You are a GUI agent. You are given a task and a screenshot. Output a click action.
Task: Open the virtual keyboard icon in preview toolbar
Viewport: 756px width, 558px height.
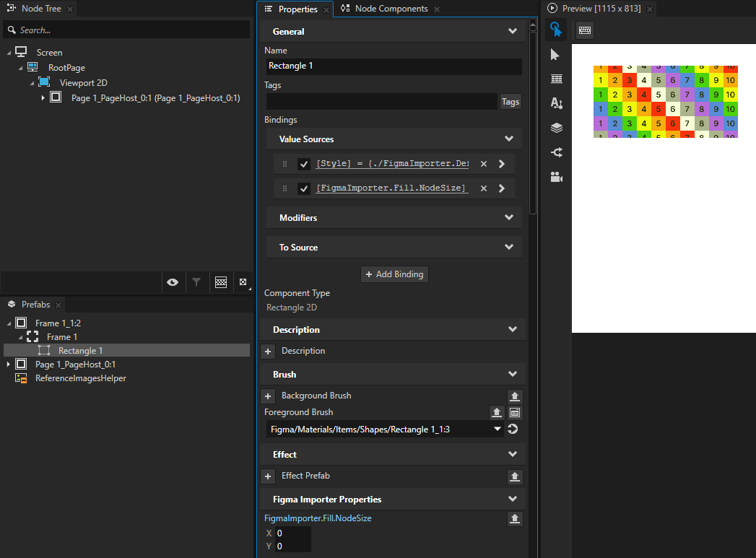(583, 30)
